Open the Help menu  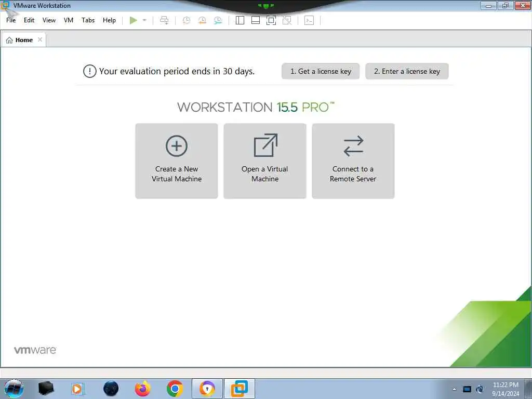109,20
